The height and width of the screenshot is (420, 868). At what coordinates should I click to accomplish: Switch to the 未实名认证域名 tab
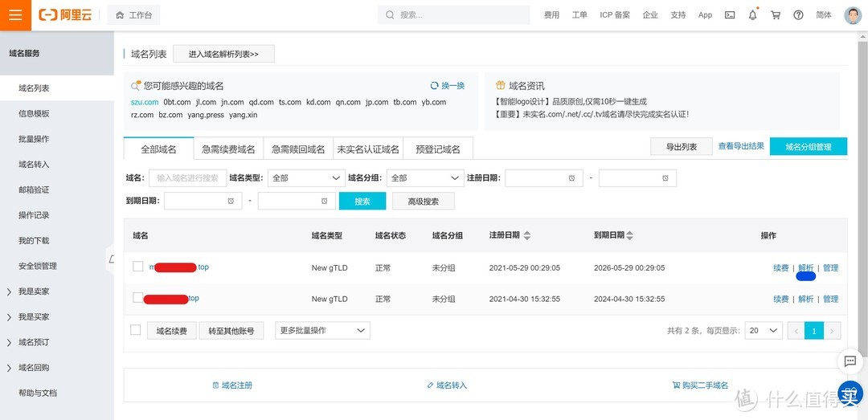point(368,149)
